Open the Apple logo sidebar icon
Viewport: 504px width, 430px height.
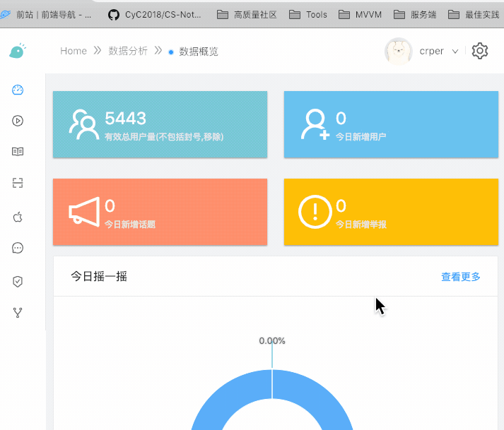[x=18, y=217]
